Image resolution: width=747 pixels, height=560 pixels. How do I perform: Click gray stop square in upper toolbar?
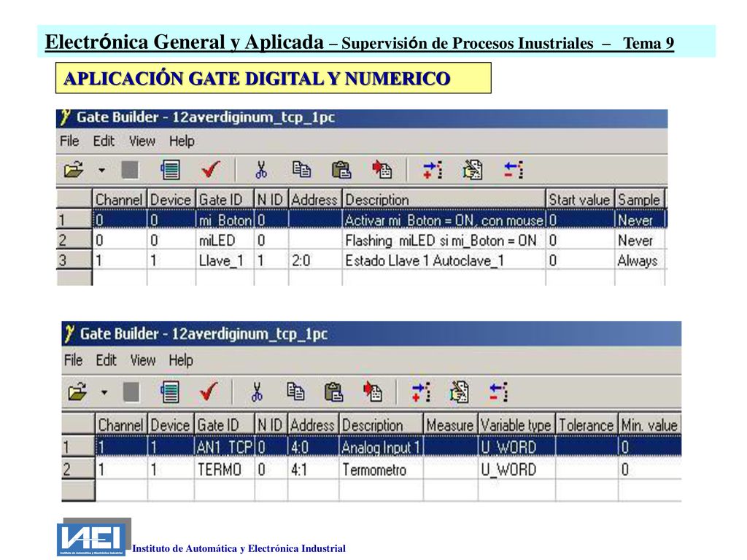(x=130, y=170)
